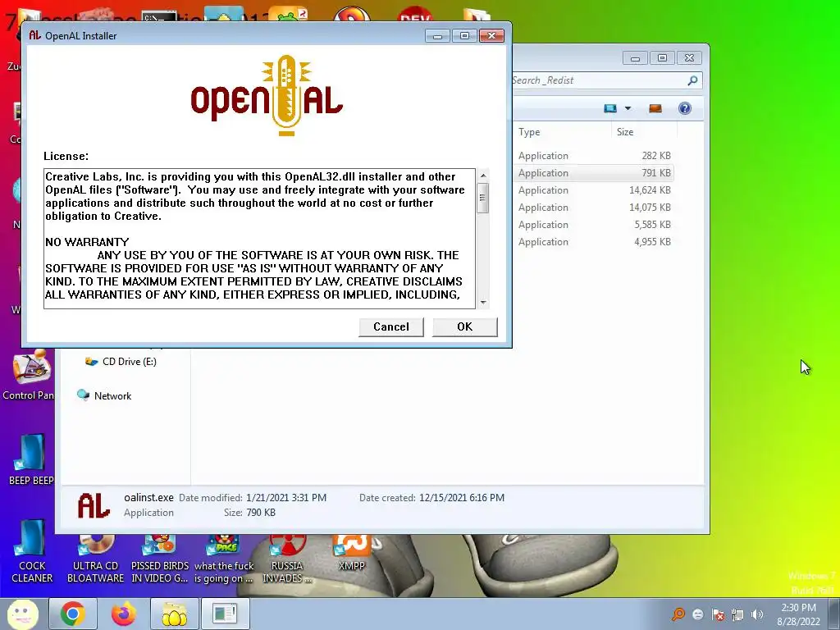This screenshot has height=630, width=840.
Task: Click the license text scrollbar thumb
Action: pos(482,198)
